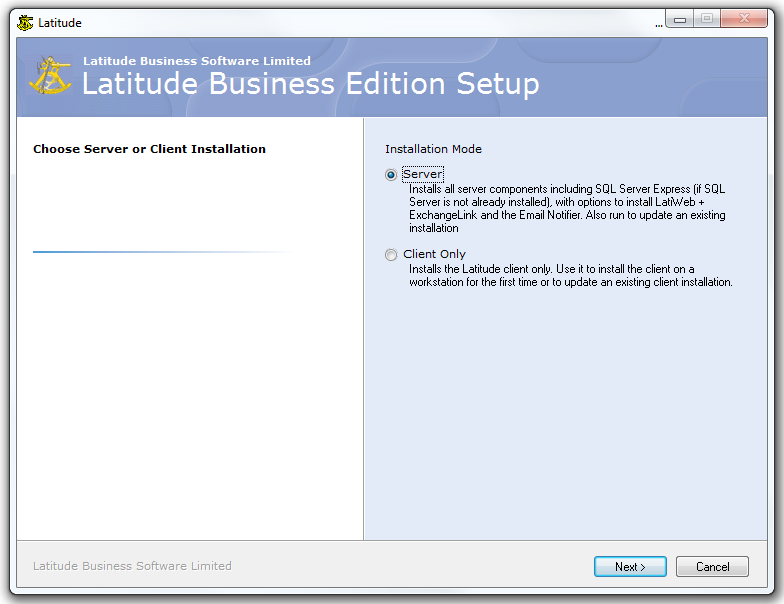Click the Latitude icon in title bar
The height and width of the screenshot is (604, 784).
pos(25,22)
